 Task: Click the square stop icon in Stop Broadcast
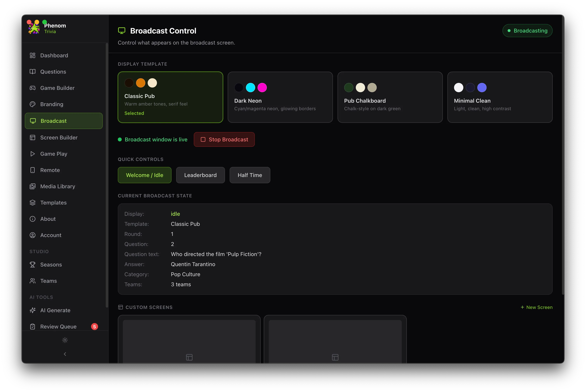(x=203, y=139)
